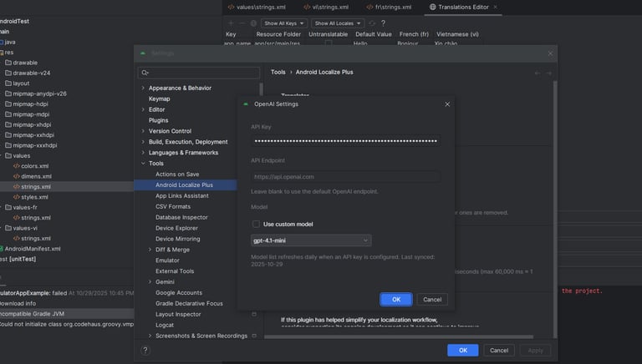Viewport: 642px width, 364px height.
Task: Open Device Explorer settings
Action: coord(176,228)
